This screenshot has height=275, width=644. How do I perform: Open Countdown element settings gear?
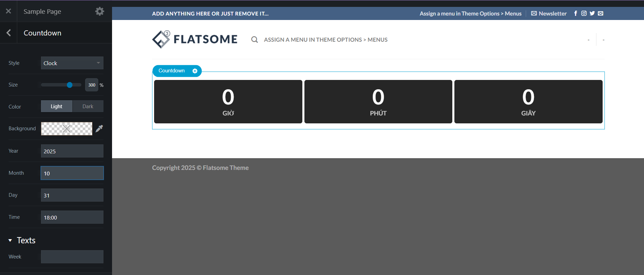195,71
